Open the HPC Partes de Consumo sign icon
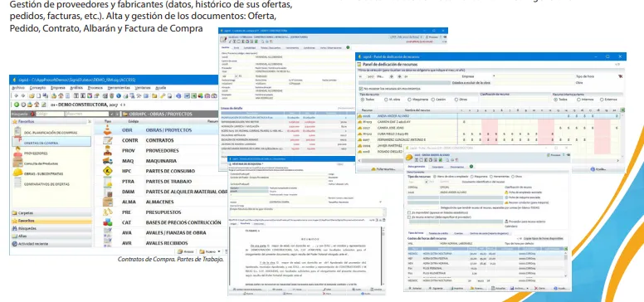Viewport: 644px width, 302px height. pyautogui.click(x=108, y=171)
